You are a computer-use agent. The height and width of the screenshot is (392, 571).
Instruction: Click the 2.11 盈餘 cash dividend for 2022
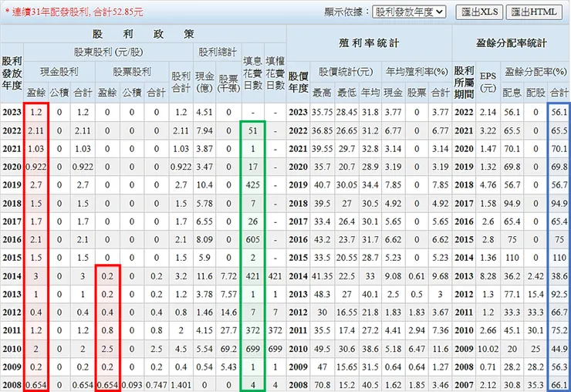35,130
